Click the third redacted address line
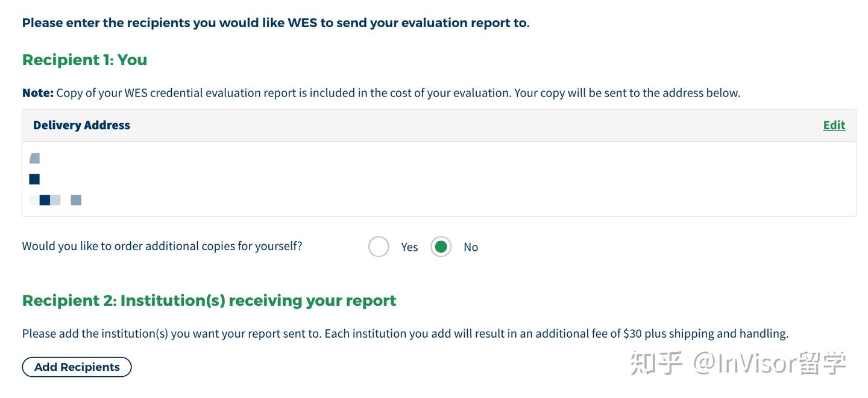Image resolution: width=868 pixels, height=398 pixels. pyautogui.click(x=55, y=200)
